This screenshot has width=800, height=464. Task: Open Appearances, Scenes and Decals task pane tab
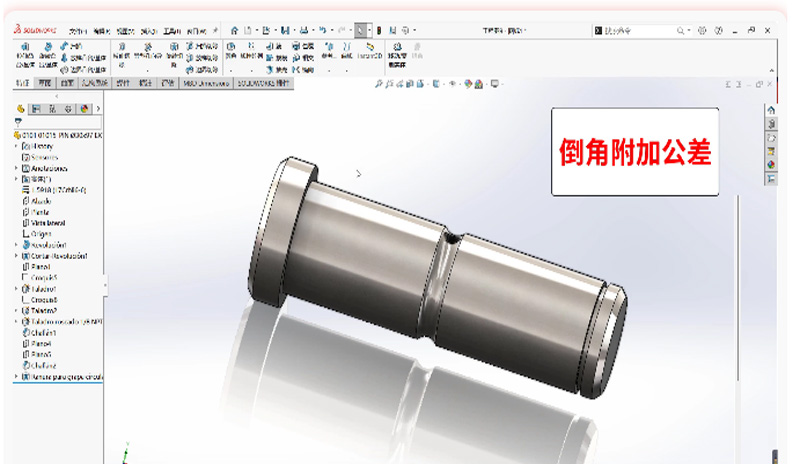click(771, 165)
